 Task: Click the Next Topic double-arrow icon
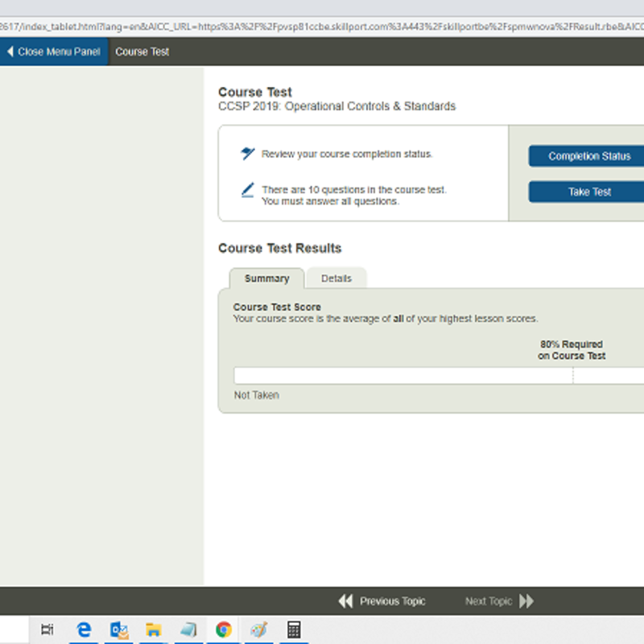pyautogui.click(x=526, y=601)
